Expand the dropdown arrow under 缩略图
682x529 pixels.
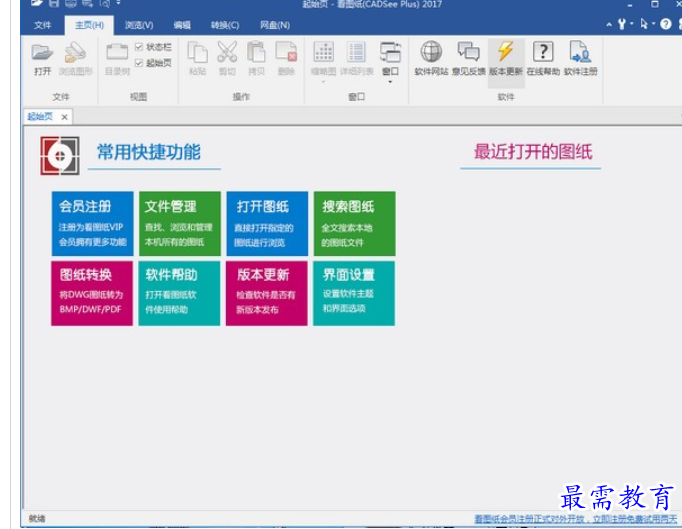point(324,82)
